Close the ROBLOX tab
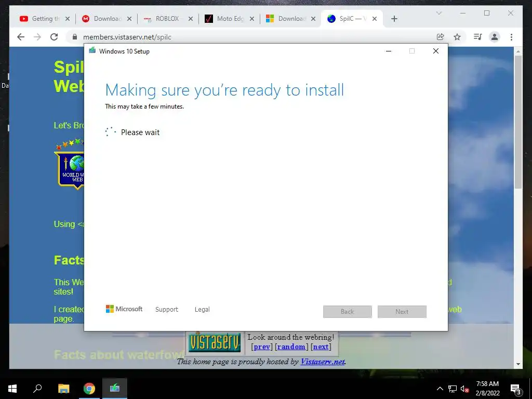 point(191,19)
